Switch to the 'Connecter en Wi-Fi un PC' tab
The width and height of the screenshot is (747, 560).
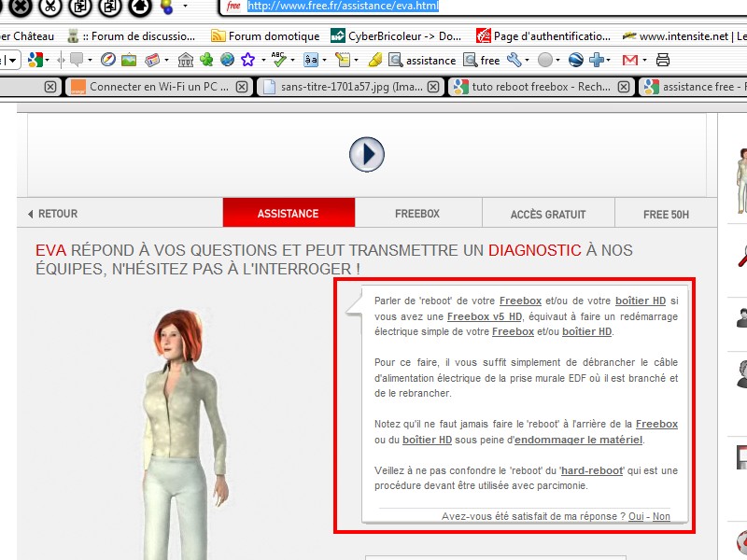[151, 87]
